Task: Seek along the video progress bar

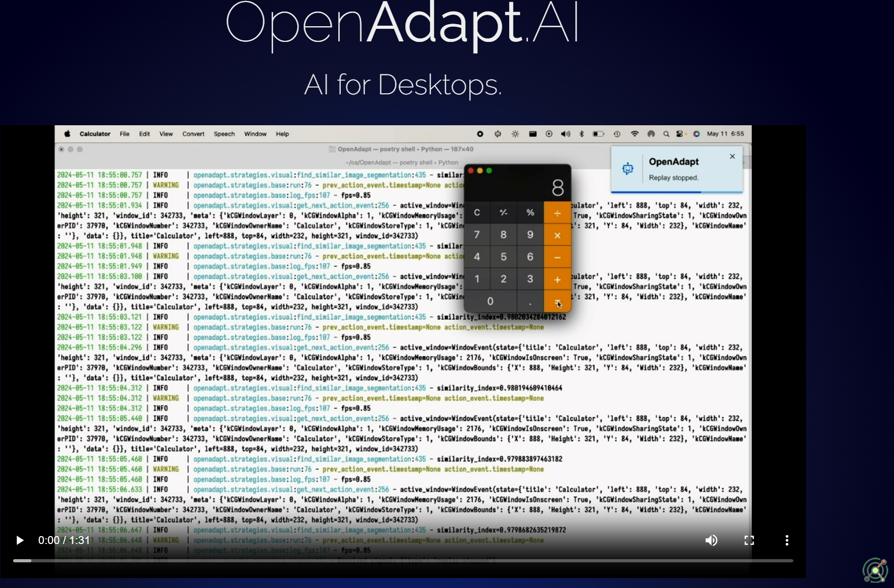Action: (403, 561)
